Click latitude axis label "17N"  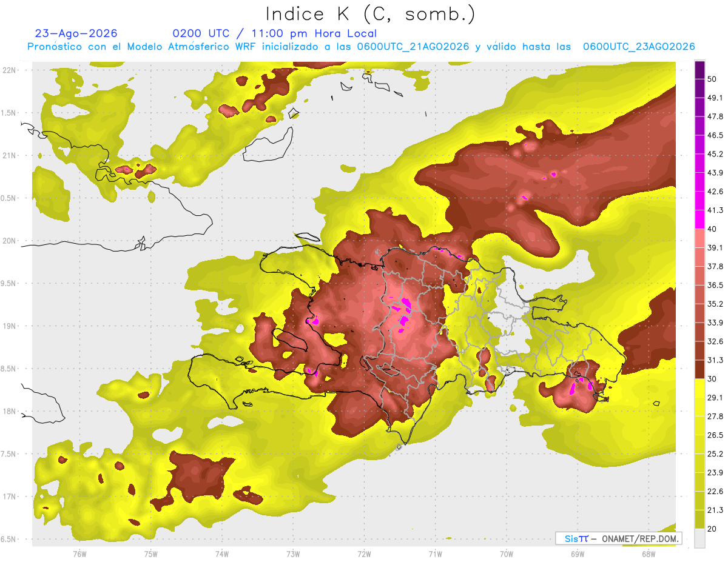point(10,497)
